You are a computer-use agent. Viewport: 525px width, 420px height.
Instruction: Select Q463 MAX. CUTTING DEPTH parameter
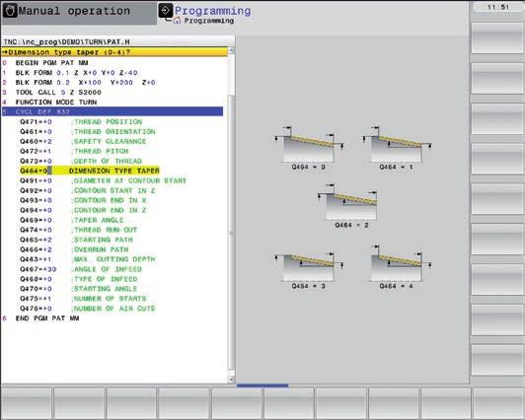(x=88, y=259)
